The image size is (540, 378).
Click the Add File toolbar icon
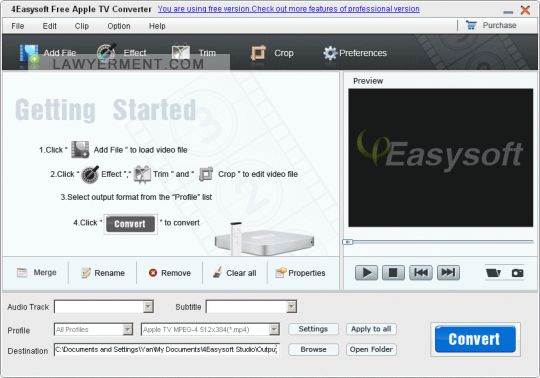click(29, 53)
